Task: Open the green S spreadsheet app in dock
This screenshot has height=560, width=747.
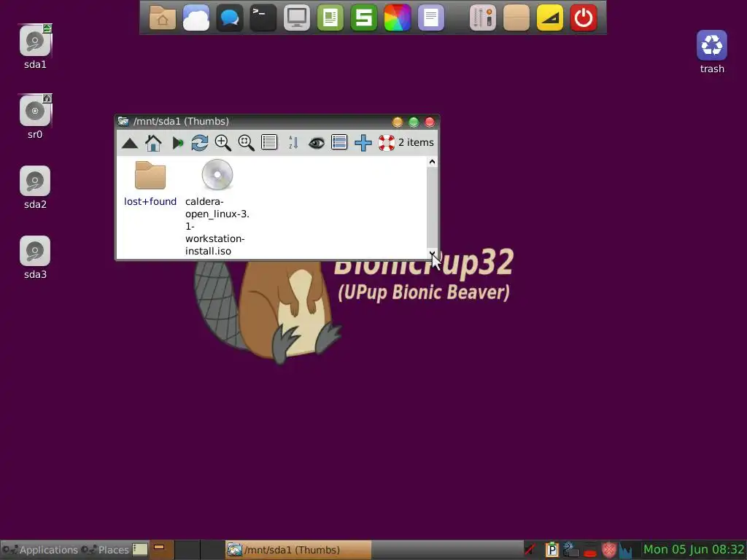Action: click(364, 18)
